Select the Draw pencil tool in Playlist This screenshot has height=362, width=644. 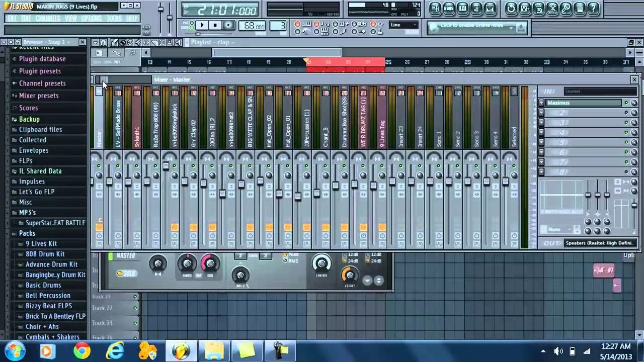click(114, 42)
